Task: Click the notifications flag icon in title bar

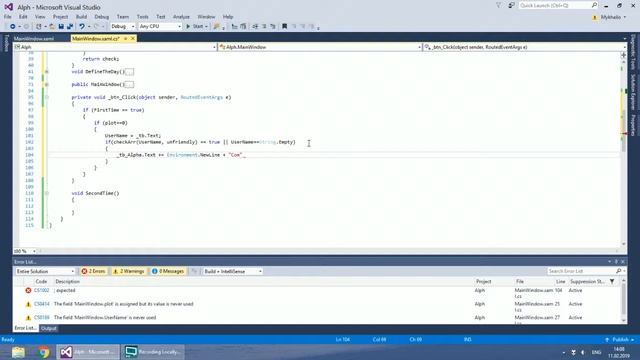Action: tap(499, 6)
